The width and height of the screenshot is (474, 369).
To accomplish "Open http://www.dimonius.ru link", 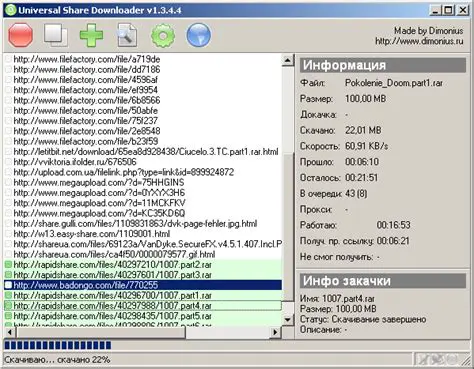I will [419, 41].
